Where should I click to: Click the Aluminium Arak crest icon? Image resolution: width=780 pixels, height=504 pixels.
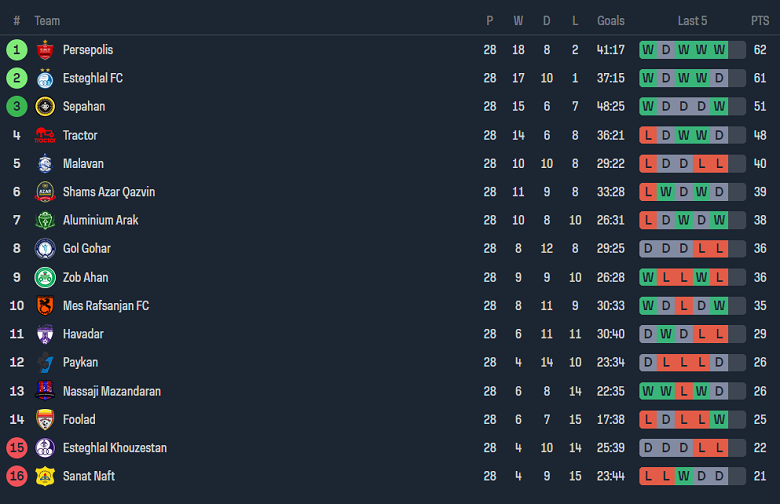tap(45, 220)
